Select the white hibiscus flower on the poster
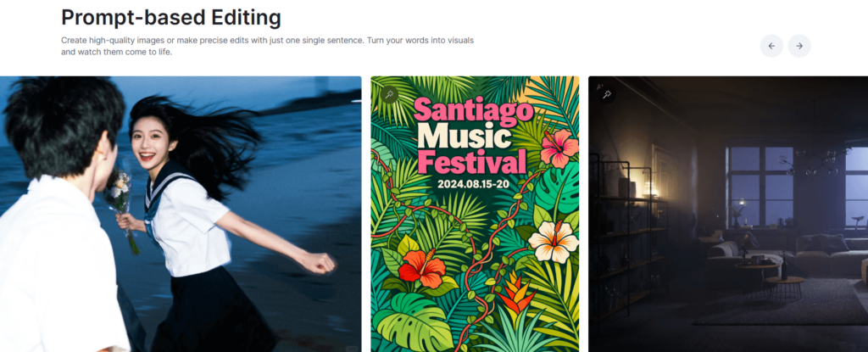 pos(553,241)
